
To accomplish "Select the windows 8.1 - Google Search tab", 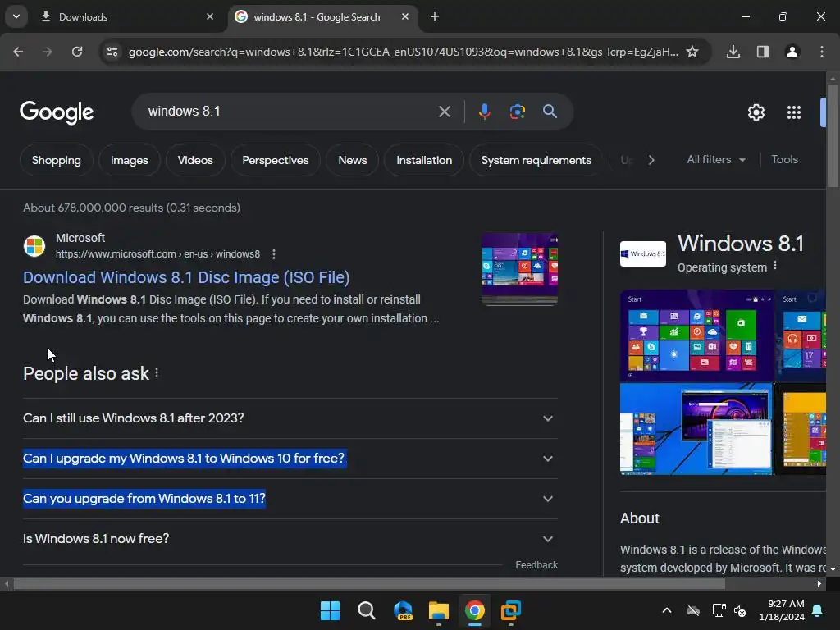I will coord(323,16).
